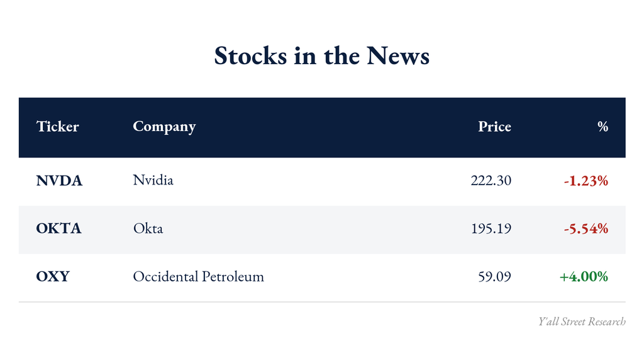The width and height of the screenshot is (644, 362).
Task: Select the OKTA ticker symbol
Action: point(58,229)
